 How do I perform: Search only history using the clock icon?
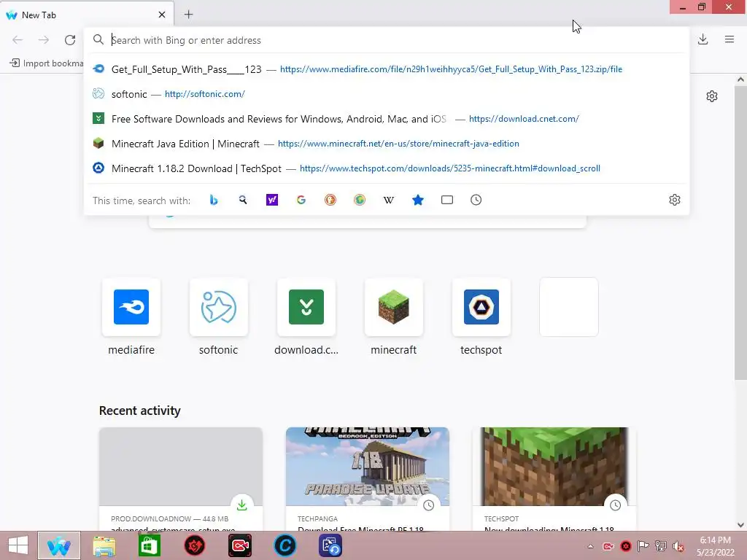pos(476,200)
